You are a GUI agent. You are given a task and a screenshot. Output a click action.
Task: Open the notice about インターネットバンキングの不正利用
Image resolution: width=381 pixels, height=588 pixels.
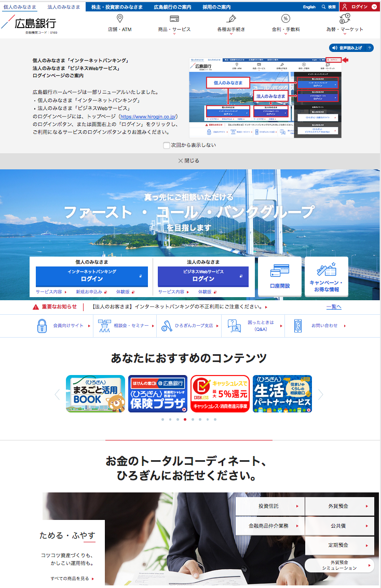(x=180, y=307)
